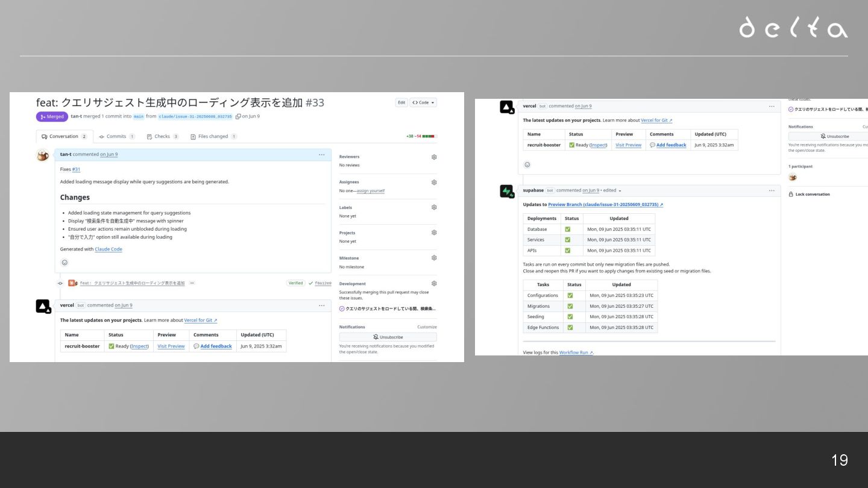868x488 pixels.
Task: Open the three-dot menu on tan-t's comment
Action: tap(322, 155)
